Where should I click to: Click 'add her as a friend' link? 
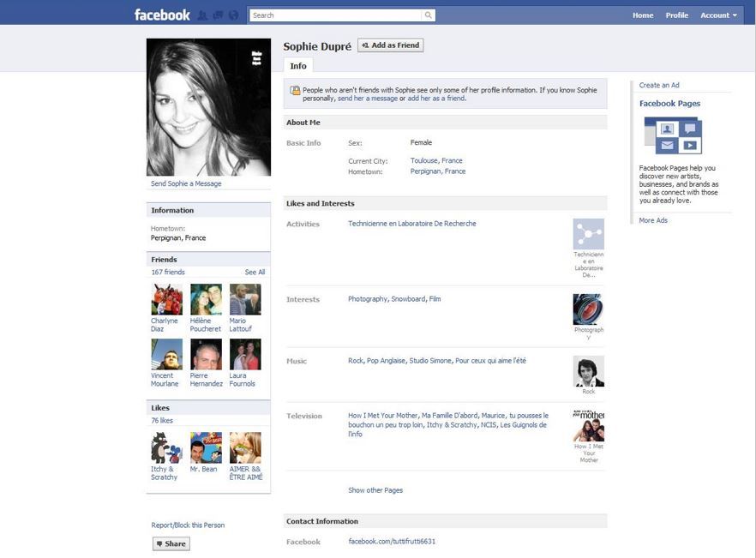[436, 99]
